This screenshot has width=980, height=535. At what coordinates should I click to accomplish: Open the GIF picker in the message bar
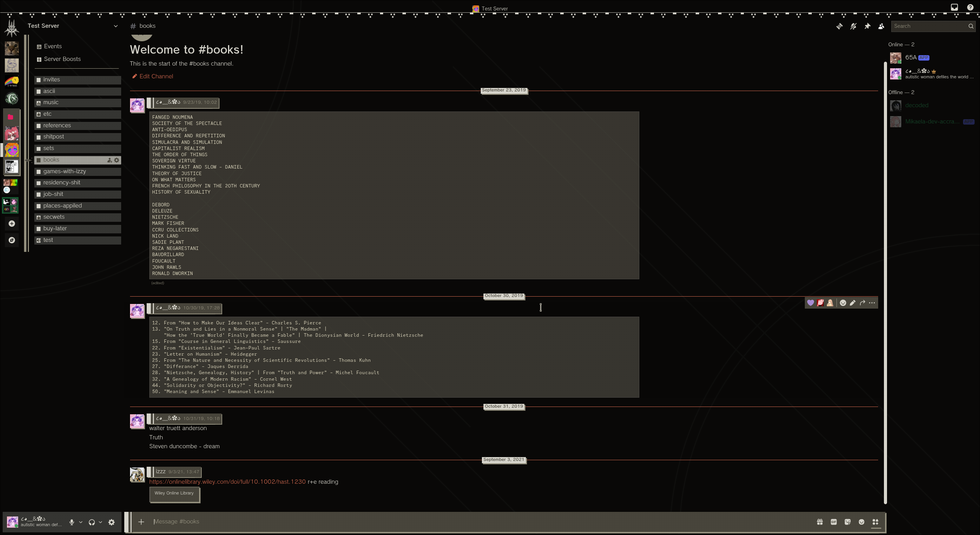point(834,521)
